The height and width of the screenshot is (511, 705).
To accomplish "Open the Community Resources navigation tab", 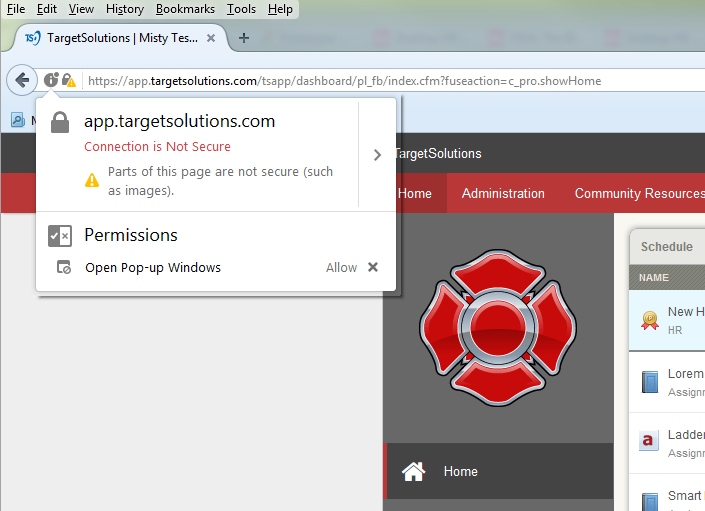I will [x=639, y=193].
